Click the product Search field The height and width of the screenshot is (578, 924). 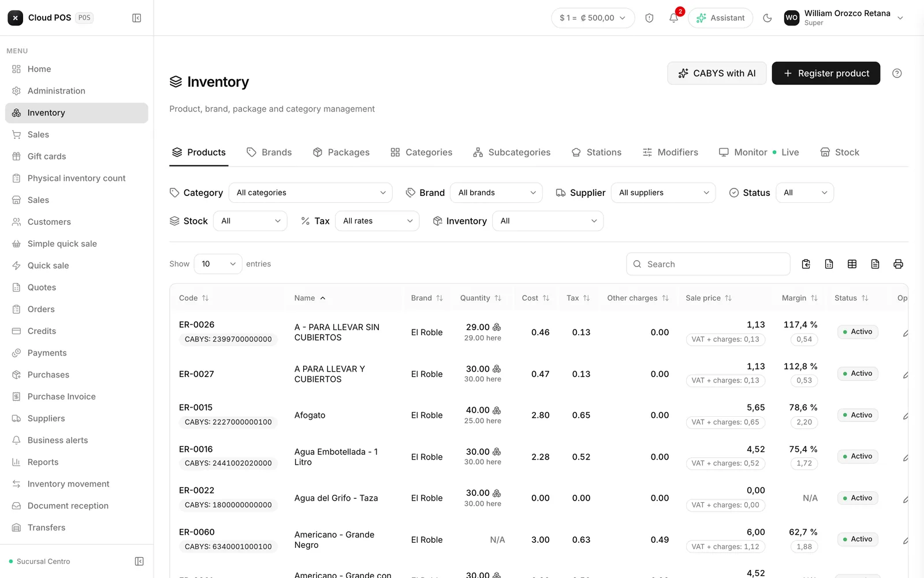[708, 264]
